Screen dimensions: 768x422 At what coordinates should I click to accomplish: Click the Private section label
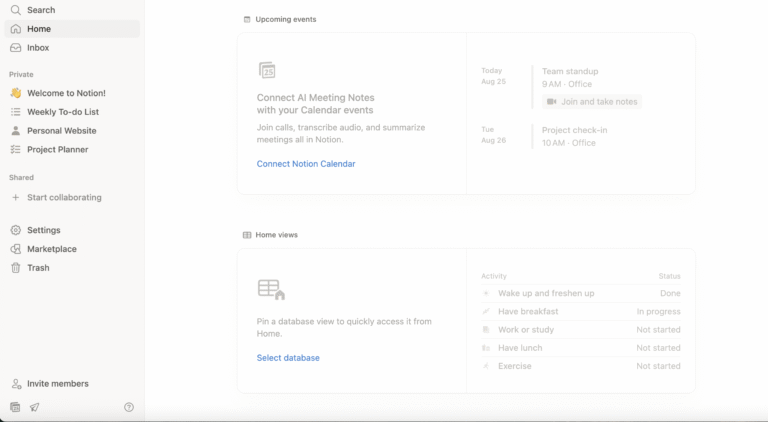(21, 74)
